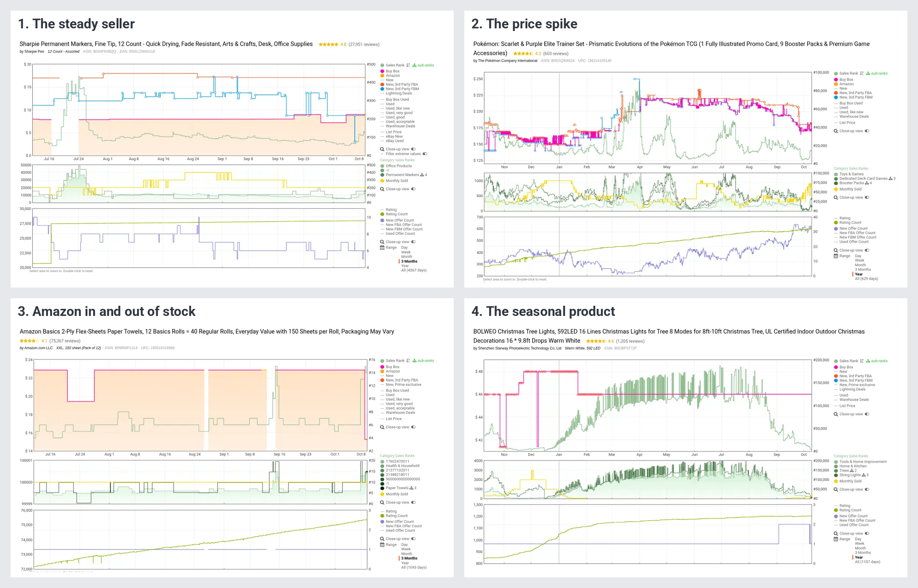The height and width of the screenshot is (588, 918).
Task: Select All (629 days) range
Action: pos(866,279)
